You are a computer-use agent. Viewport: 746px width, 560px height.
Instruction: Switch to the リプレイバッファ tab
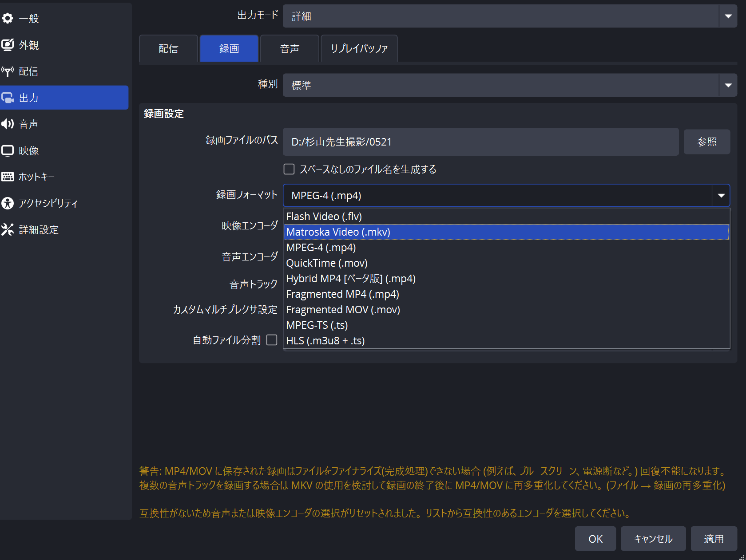click(359, 48)
